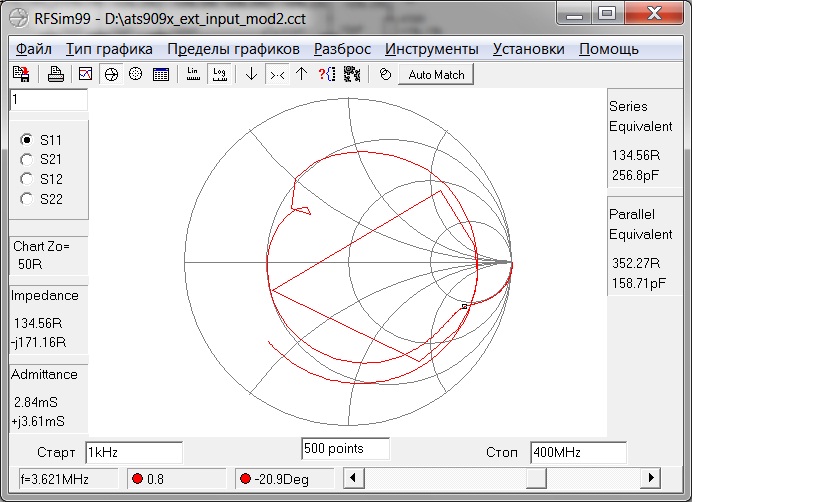This screenshot has width=816, height=502.
Task: Click the 0.8 magnitude readout
Action: coord(177,479)
